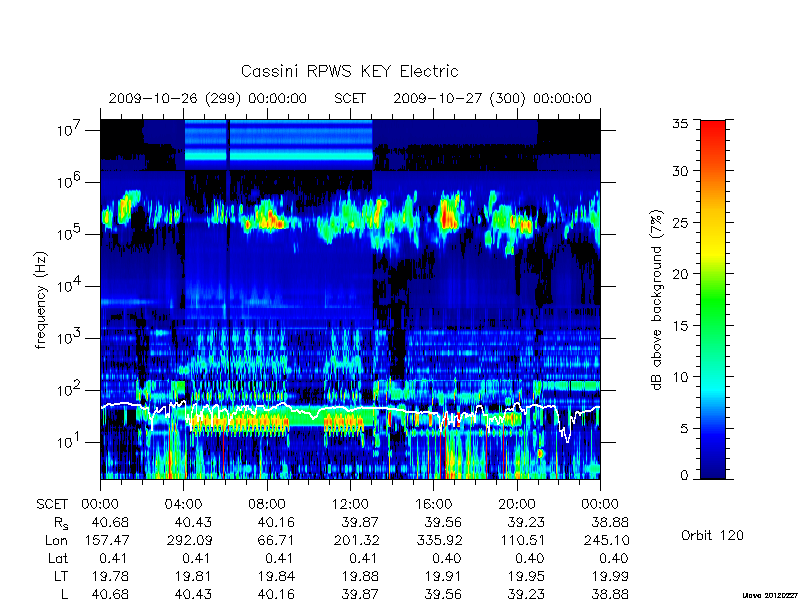Click the Lon value 245.10
Screen dimensions: 800x600
click(x=606, y=540)
